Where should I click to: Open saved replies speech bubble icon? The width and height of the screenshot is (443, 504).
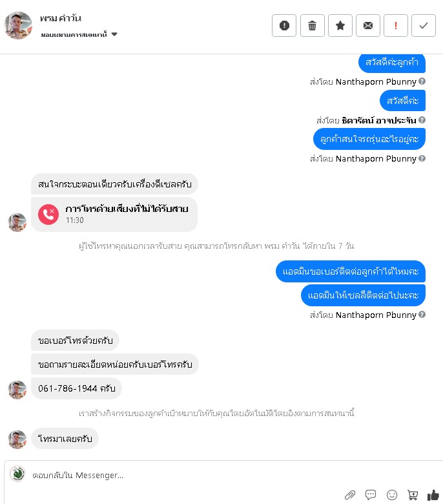click(371, 495)
